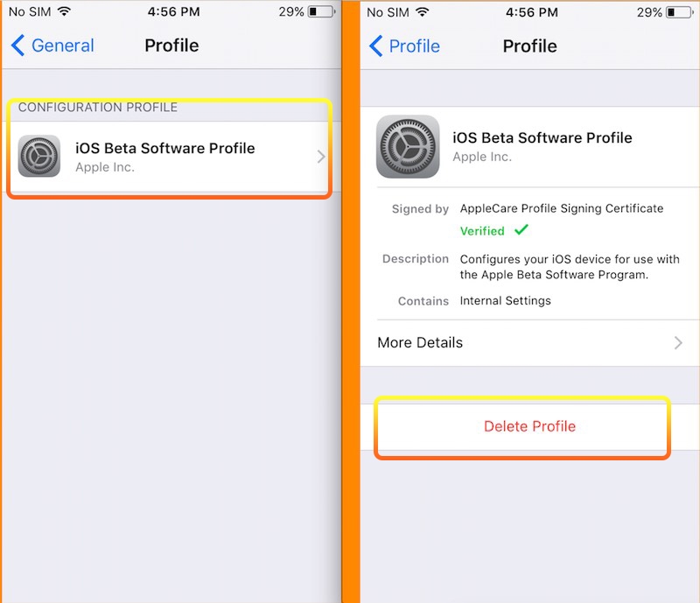700x603 pixels.
Task: Click Apple Inc. subtitle in left list row
Action: tap(105, 167)
